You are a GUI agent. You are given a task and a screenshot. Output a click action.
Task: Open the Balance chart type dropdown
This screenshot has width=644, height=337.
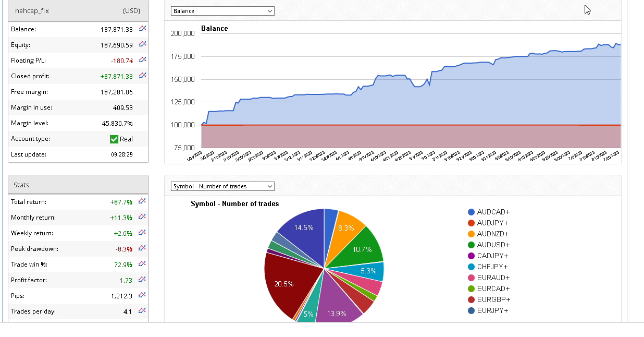coord(222,11)
